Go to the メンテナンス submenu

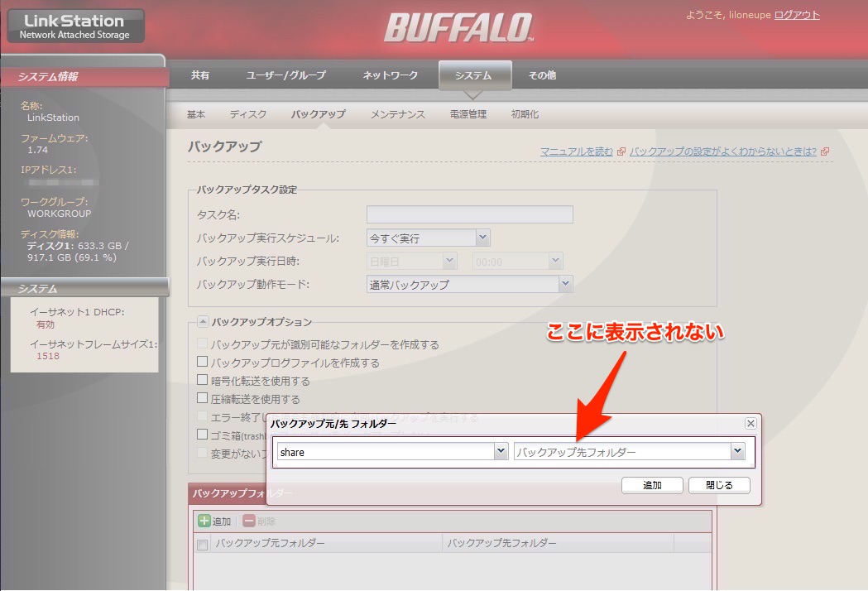tap(397, 114)
